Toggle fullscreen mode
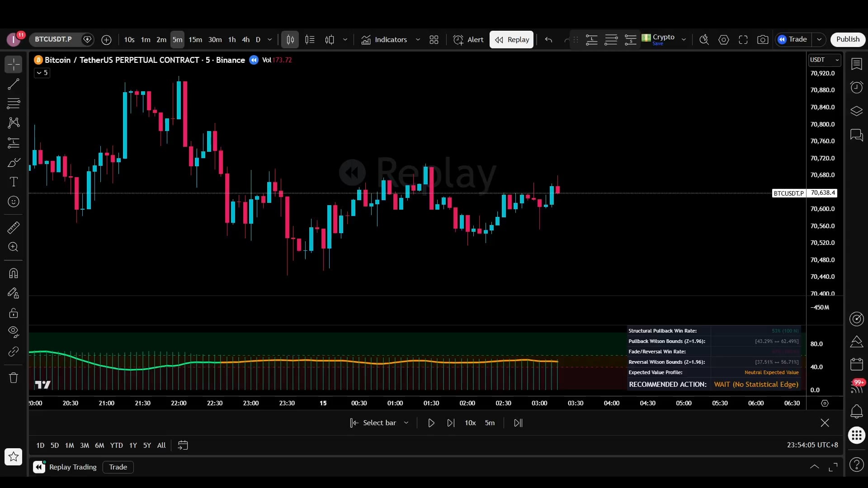Viewport: 868px width, 488px height. pyautogui.click(x=743, y=40)
